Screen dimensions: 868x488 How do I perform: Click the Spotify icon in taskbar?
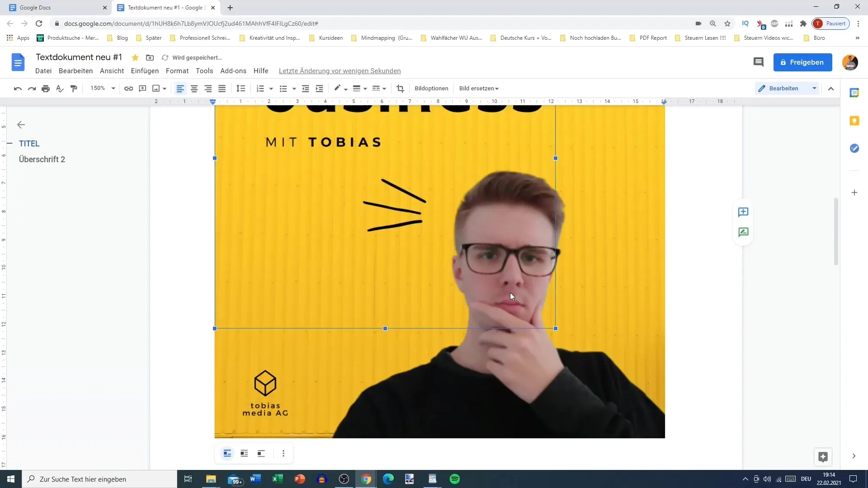[x=455, y=479]
